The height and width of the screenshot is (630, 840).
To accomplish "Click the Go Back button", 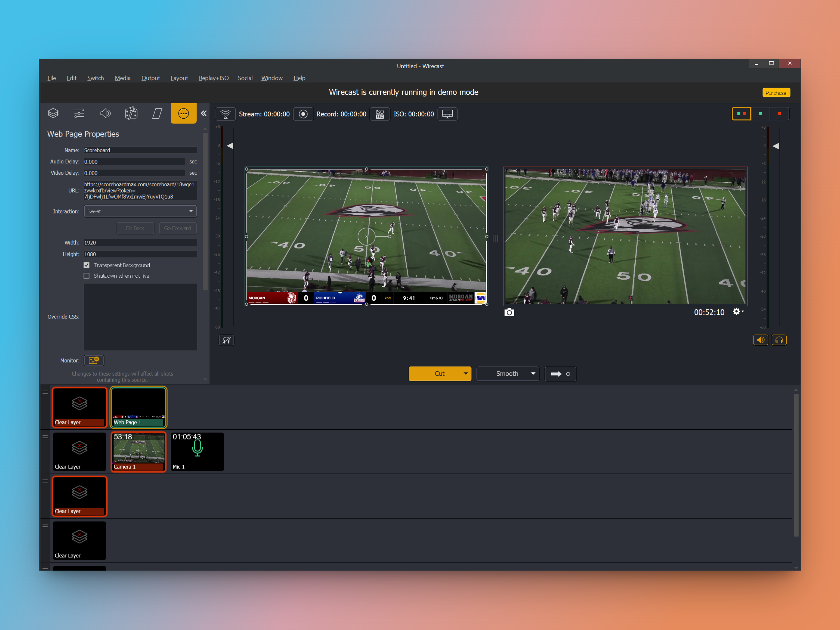I will tap(135, 228).
